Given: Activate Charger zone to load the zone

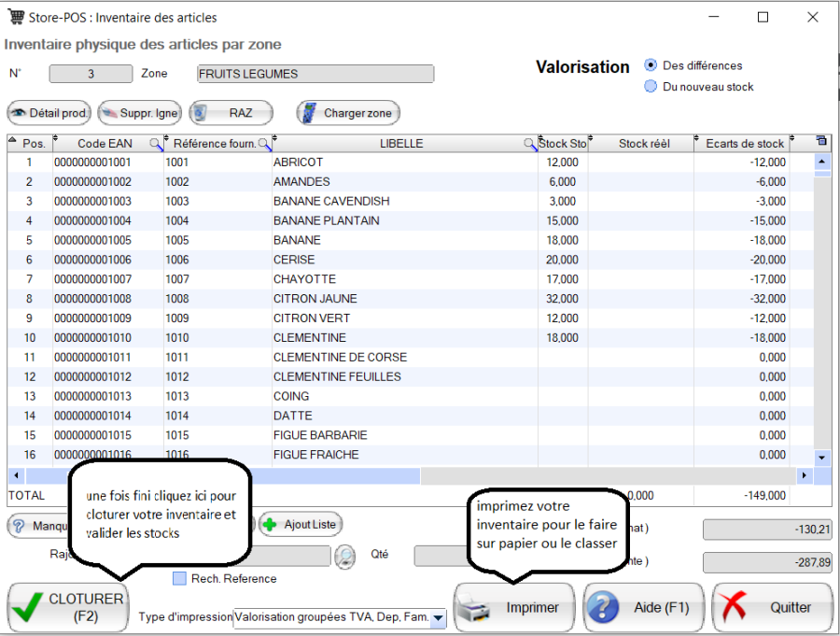Looking at the screenshot, I should [347, 112].
